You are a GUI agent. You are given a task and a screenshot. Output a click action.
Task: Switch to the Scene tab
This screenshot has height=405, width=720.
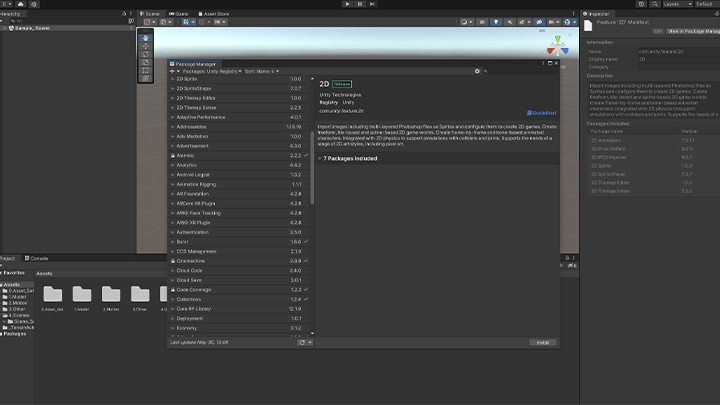point(150,14)
